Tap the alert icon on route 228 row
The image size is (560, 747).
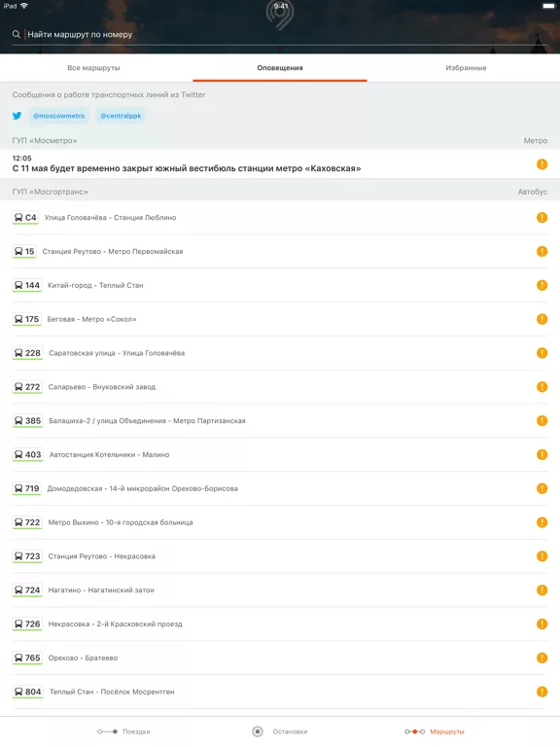pos(542,352)
